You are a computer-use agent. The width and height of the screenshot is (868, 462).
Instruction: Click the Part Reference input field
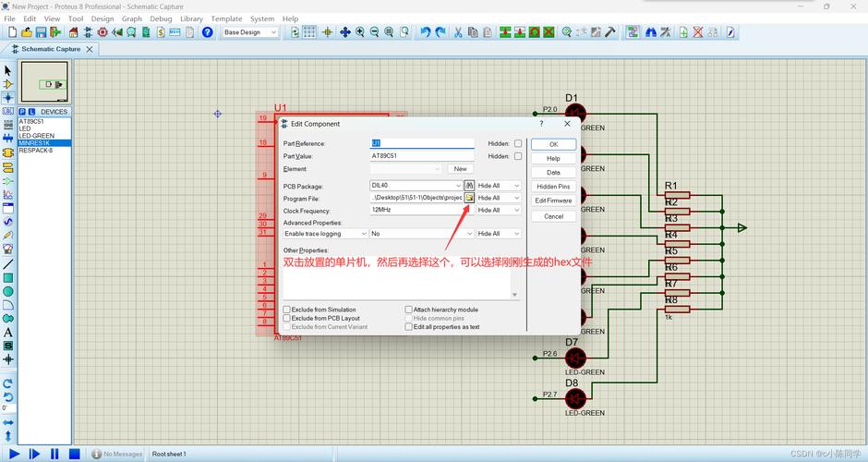point(422,143)
